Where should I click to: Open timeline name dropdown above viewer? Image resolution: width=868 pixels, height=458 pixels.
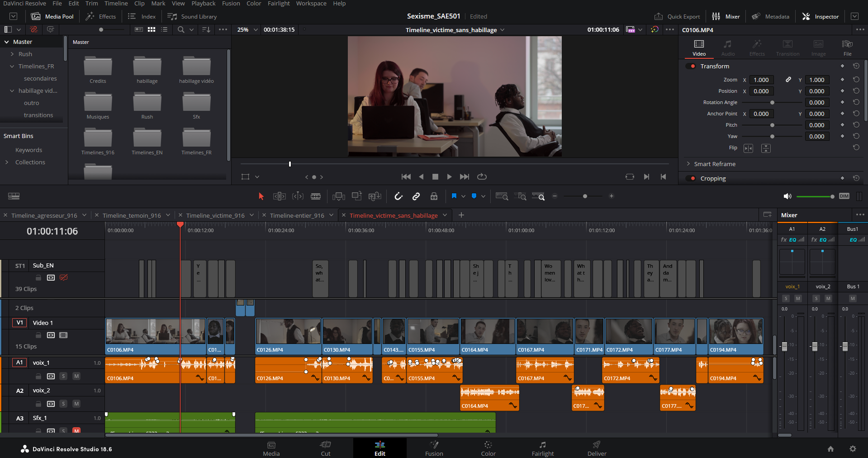click(502, 30)
